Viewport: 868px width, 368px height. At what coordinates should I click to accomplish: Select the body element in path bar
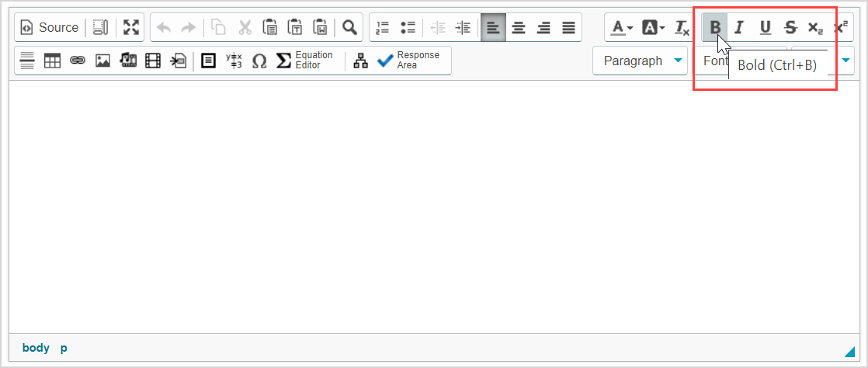pyautogui.click(x=36, y=348)
